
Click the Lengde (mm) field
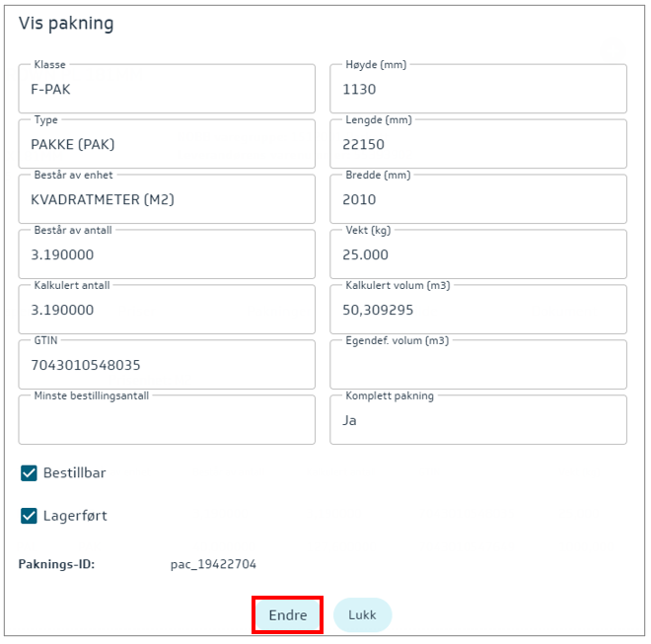pos(478,145)
